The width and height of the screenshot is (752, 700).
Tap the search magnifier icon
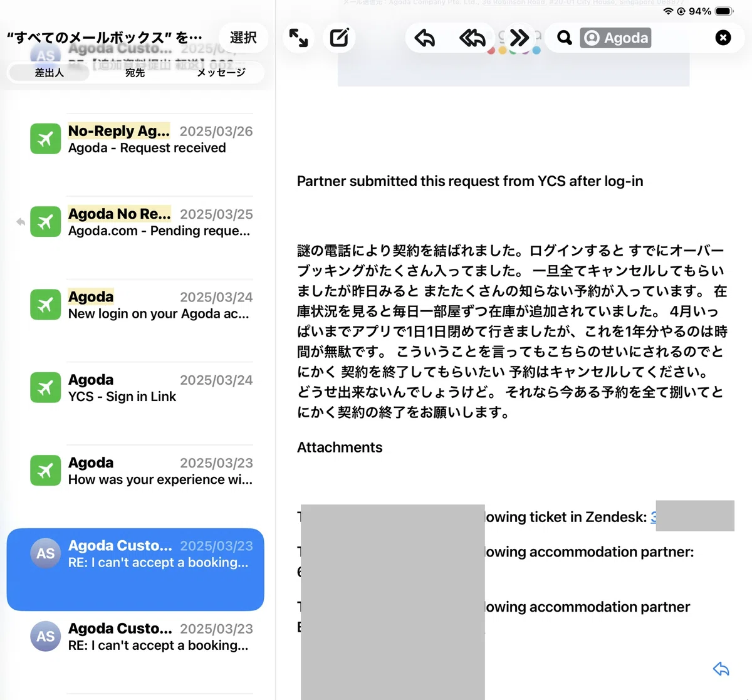(x=564, y=38)
